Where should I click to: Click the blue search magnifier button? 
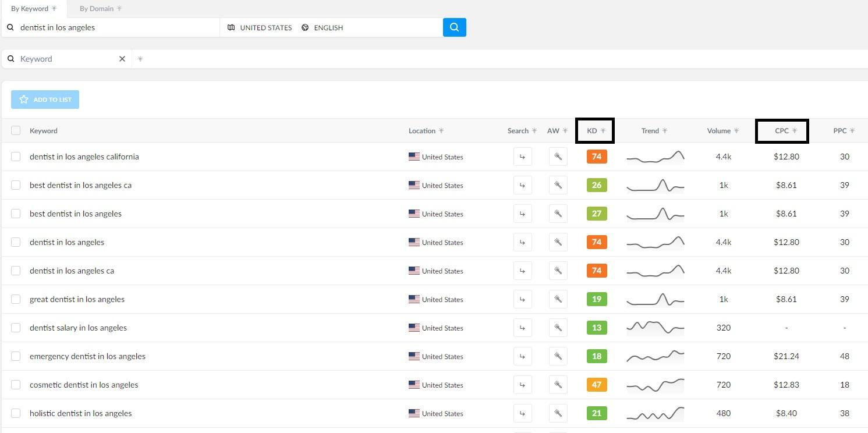454,27
